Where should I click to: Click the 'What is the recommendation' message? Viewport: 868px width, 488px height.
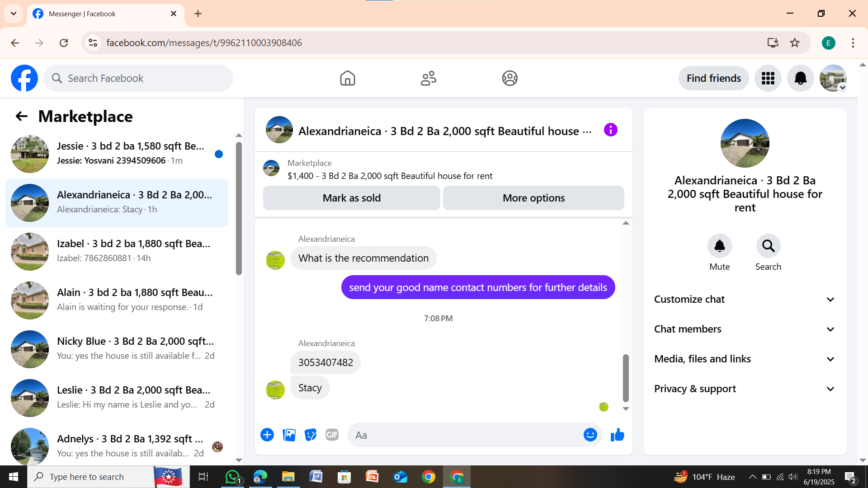(x=363, y=258)
